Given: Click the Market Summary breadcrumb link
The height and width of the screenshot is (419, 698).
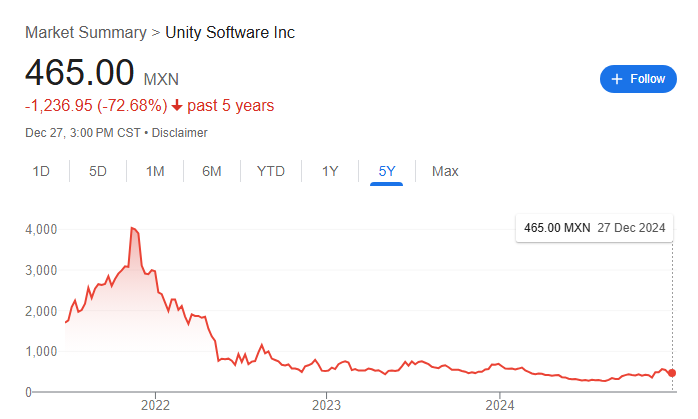Looking at the screenshot, I should coord(85,32).
